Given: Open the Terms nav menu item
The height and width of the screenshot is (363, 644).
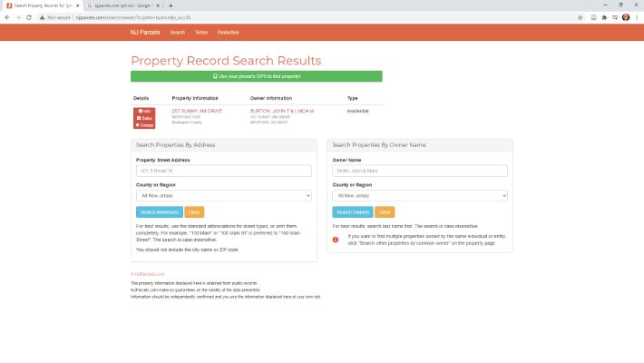Looking at the screenshot, I should click(201, 33).
